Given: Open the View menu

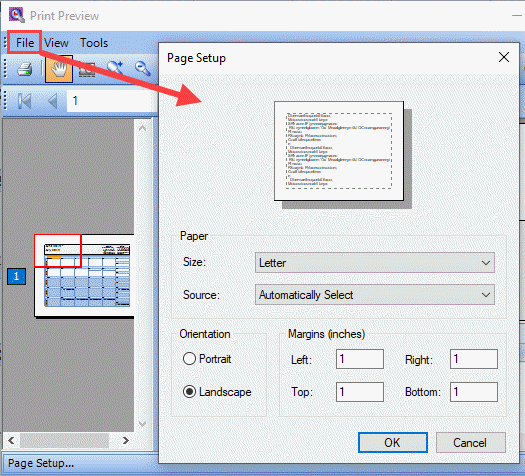Looking at the screenshot, I should pyautogui.click(x=56, y=43).
